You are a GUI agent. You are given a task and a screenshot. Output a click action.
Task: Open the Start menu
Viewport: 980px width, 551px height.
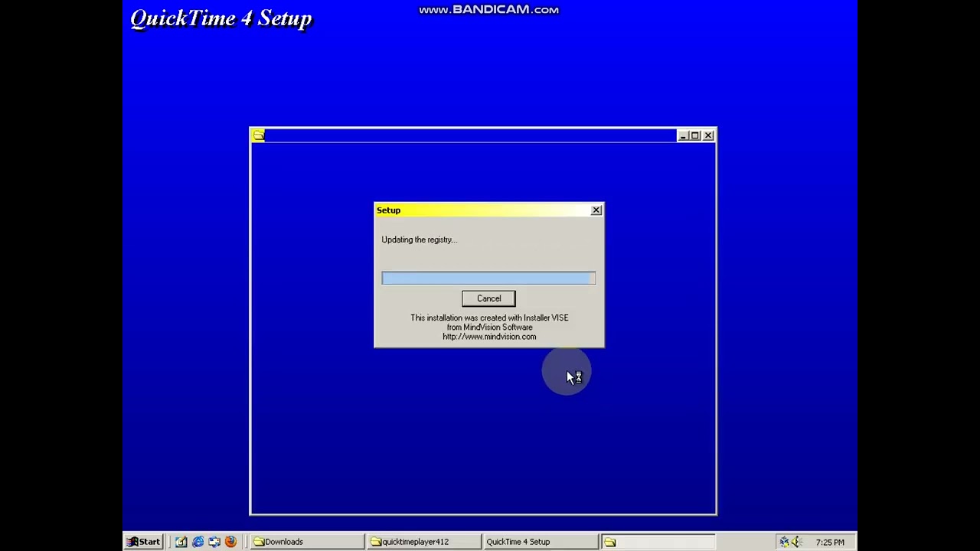click(143, 542)
